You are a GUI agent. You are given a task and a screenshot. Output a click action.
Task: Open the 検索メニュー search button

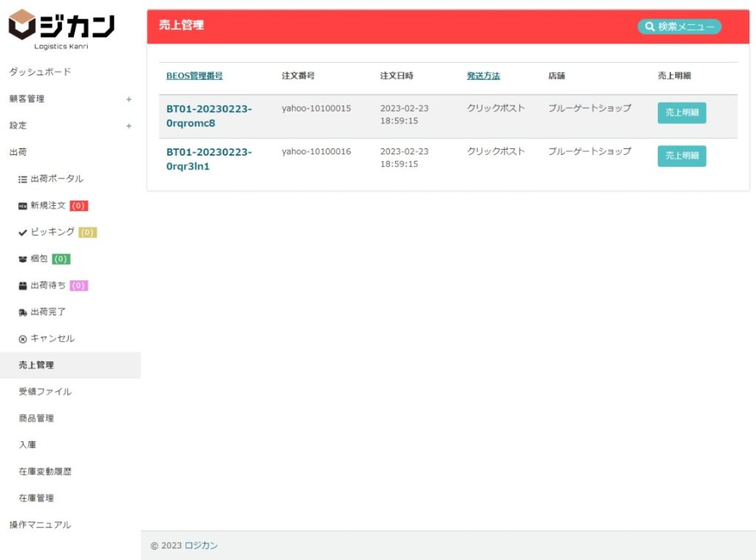(679, 27)
